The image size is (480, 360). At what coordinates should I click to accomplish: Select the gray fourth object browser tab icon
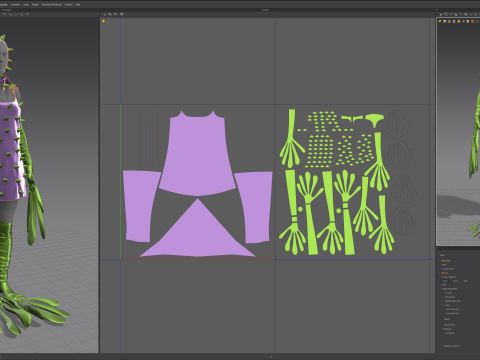[454, 22]
